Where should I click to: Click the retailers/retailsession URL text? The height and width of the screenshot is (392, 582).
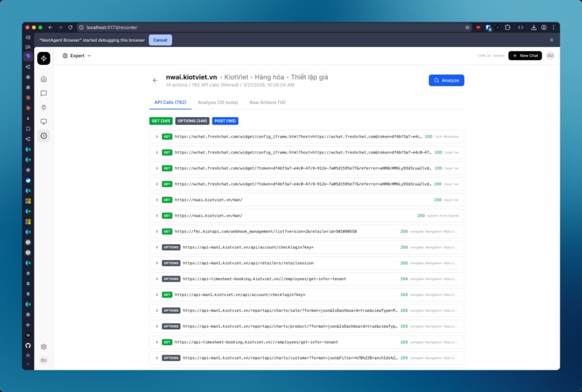[x=248, y=263]
